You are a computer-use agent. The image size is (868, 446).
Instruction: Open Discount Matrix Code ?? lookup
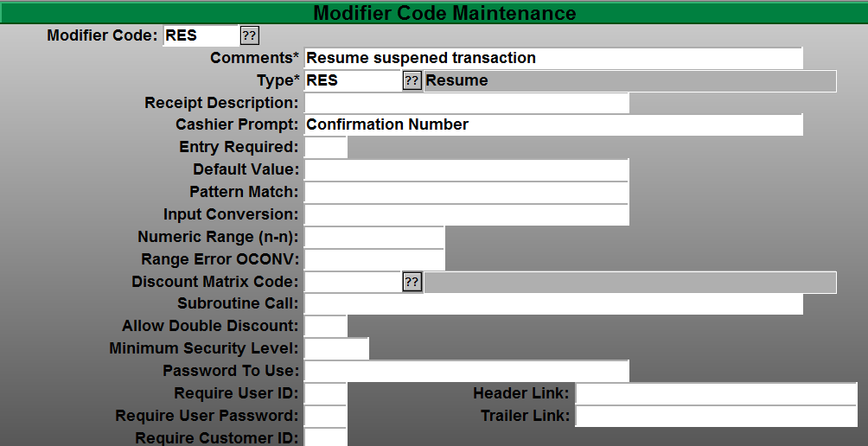[412, 283]
